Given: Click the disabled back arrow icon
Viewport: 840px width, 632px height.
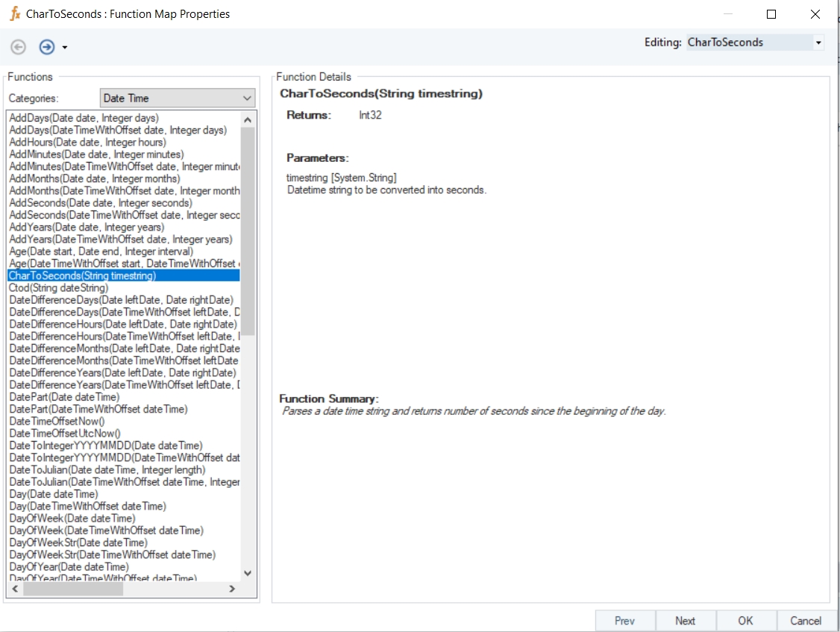Looking at the screenshot, I should [x=19, y=47].
